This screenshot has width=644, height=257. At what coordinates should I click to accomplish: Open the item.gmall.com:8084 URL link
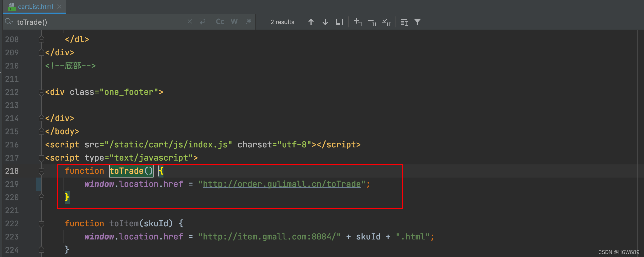pos(269,237)
